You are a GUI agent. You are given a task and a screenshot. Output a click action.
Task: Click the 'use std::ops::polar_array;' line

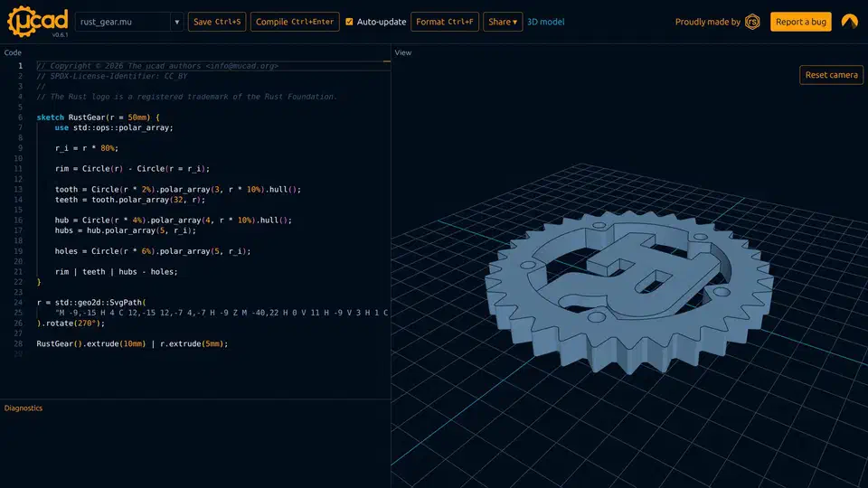tap(114, 127)
